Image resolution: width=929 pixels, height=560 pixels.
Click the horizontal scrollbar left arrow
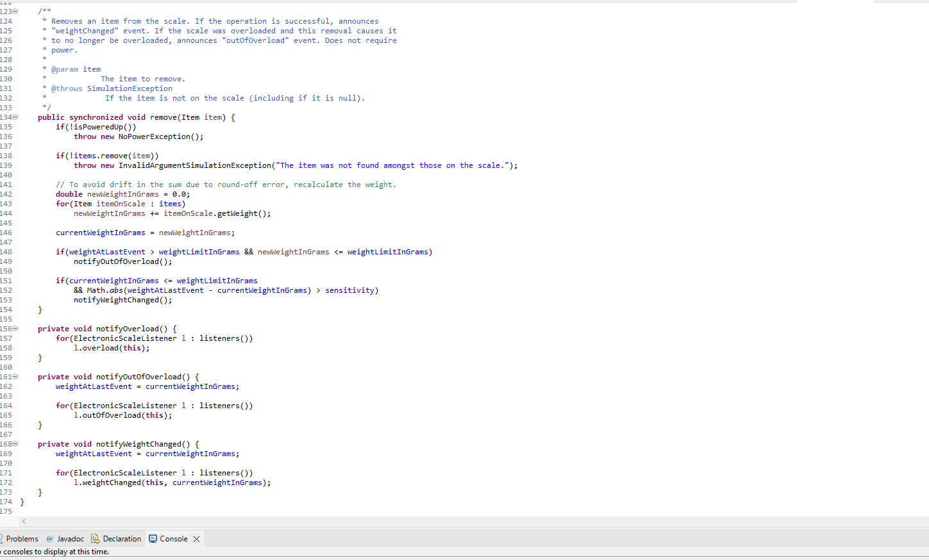point(24,521)
